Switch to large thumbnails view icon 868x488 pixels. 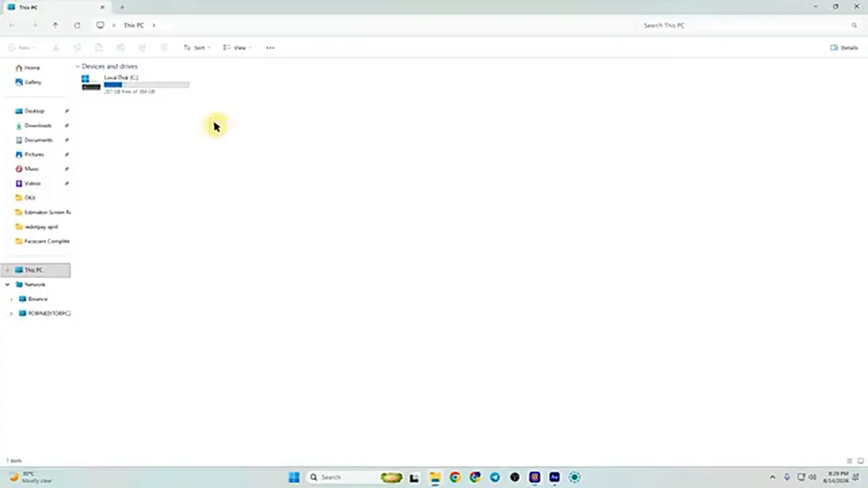coord(860,461)
